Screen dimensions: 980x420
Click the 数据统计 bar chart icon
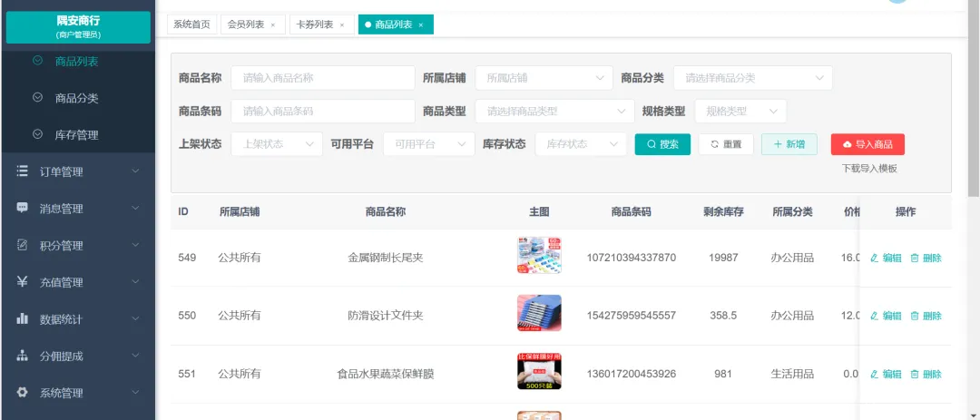point(22,319)
